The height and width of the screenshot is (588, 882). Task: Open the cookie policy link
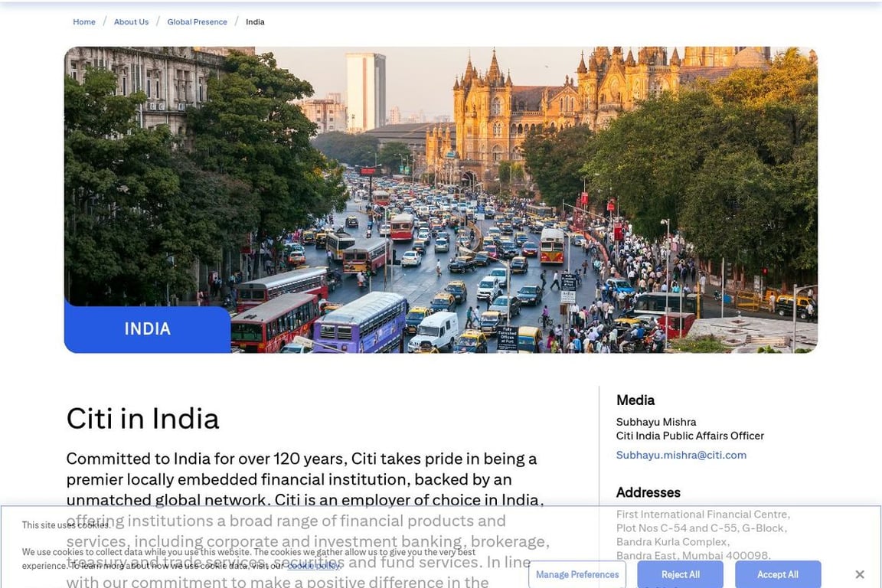pyautogui.click(x=313, y=566)
